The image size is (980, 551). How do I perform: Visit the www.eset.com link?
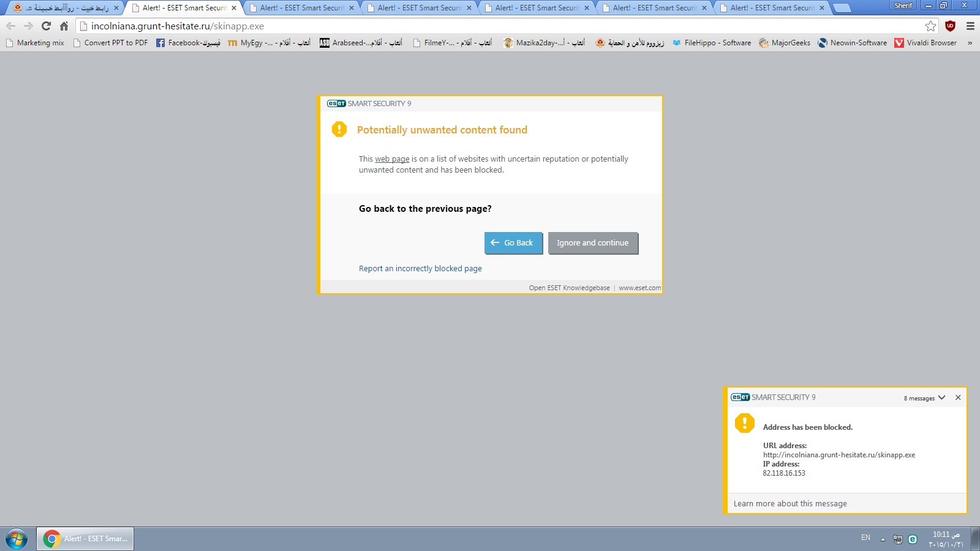click(x=640, y=288)
